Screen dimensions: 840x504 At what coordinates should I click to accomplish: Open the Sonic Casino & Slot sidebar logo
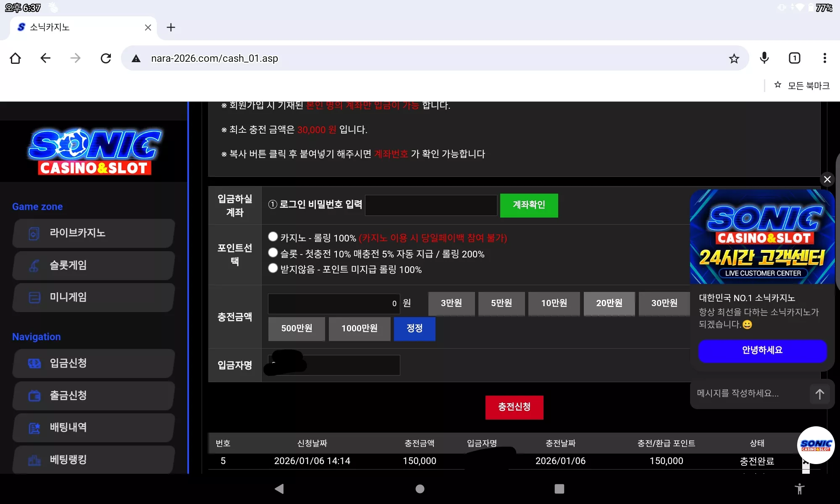[x=94, y=151]
